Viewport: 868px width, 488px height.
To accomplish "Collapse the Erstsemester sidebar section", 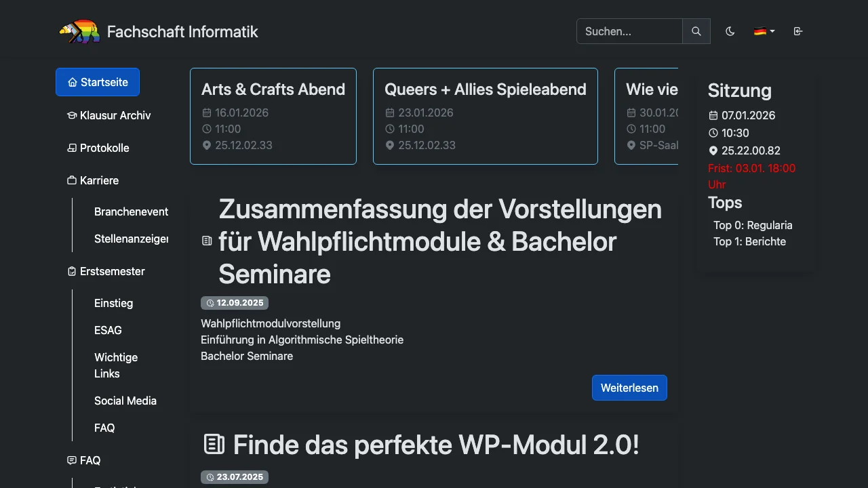I will coord(112,271).
